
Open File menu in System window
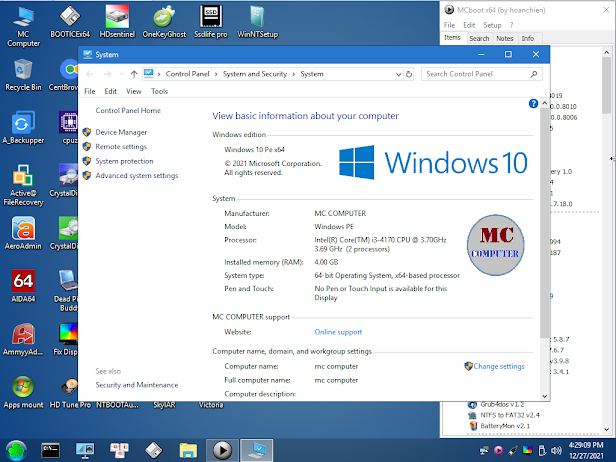(90, 91)
